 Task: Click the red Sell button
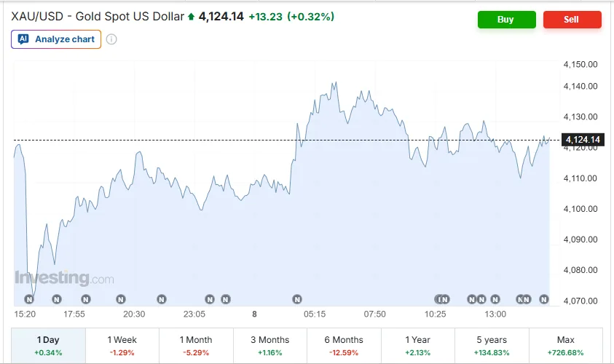(572, 20)
